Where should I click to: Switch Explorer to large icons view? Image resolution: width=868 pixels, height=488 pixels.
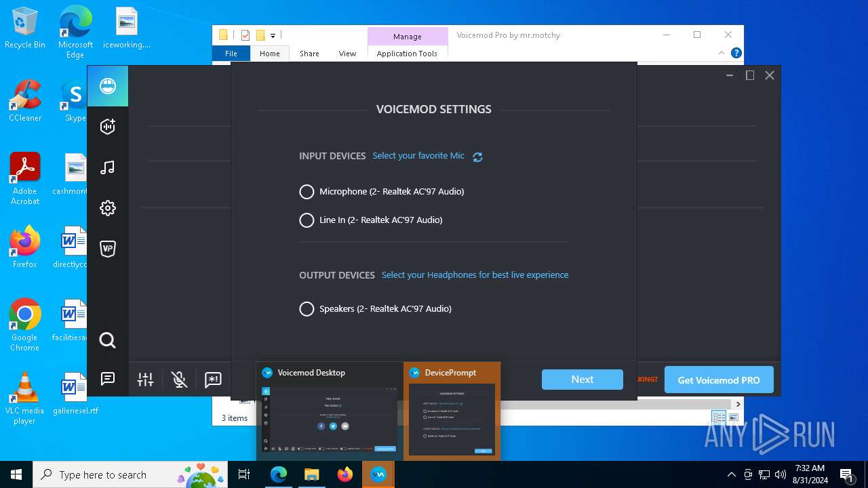click(733, 418)
